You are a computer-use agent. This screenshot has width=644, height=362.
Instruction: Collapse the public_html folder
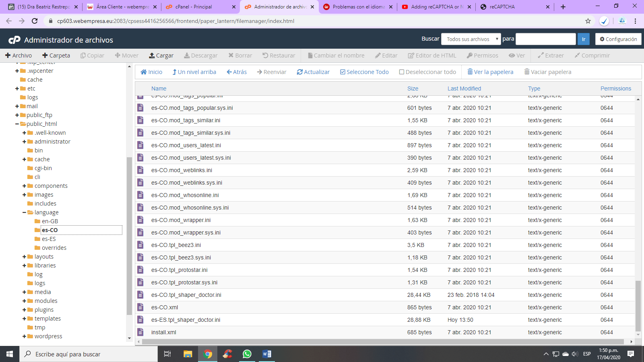(x=17, y=124)
